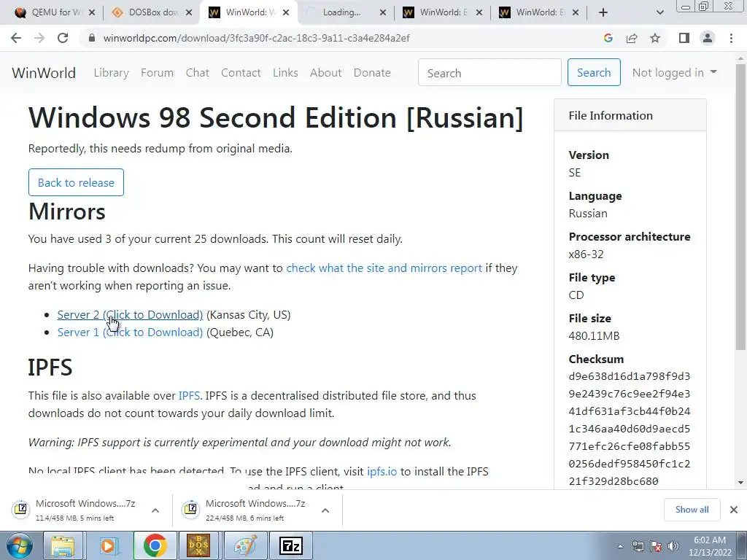
Task: Open Paint from the taskbar
Action: [x=245, y=545]
